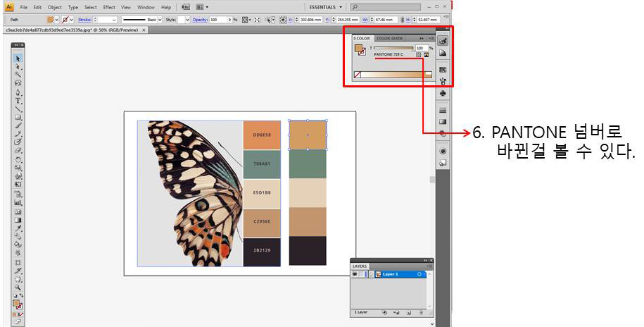Click the tint slider in Color panel
Image resolution: width=644 pixels, height=327 pixels.
pyautogui.click(x=393, y=48)
